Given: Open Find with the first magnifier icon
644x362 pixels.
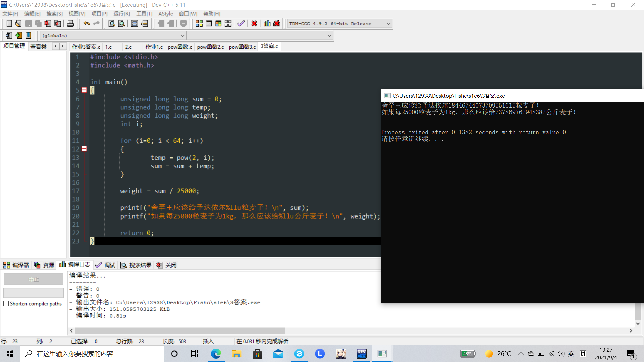Looking at the screenshot, I should [x=112, y=24].
